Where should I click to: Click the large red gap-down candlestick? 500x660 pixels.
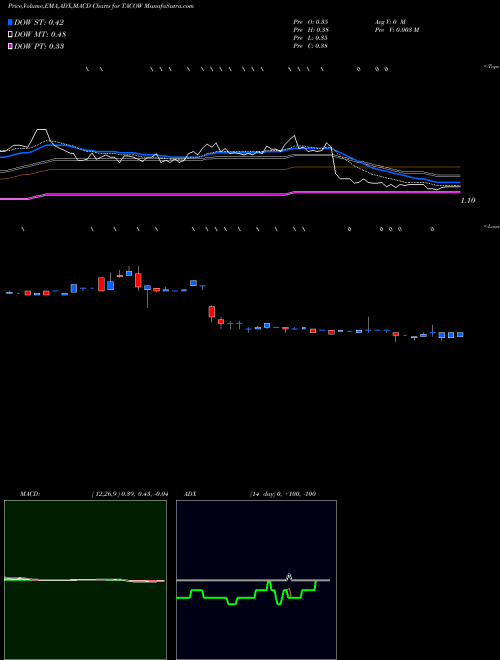pos(212,312)
